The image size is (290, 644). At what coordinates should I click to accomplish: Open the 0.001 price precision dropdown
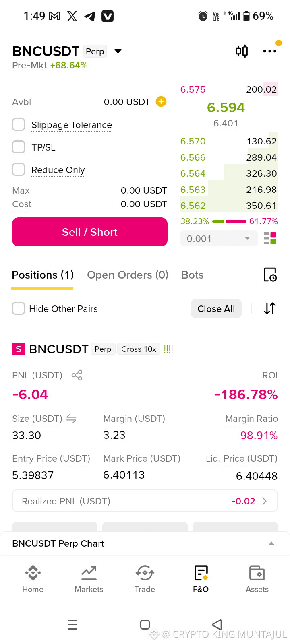(x=219, y=238)
